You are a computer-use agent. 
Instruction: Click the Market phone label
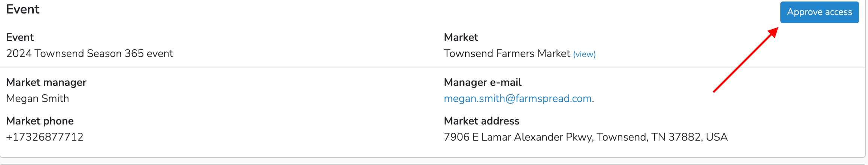click(x=40, y=121)
